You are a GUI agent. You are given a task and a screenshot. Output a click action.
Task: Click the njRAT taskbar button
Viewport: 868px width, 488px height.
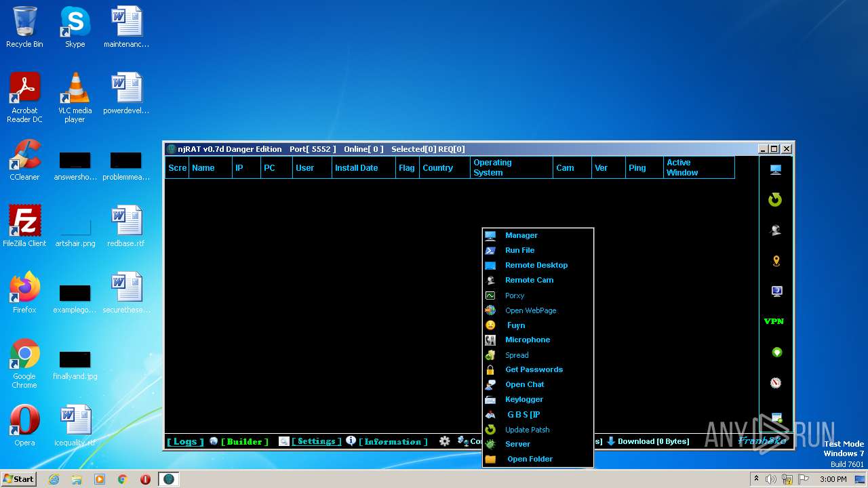click(x=169, y=479)
